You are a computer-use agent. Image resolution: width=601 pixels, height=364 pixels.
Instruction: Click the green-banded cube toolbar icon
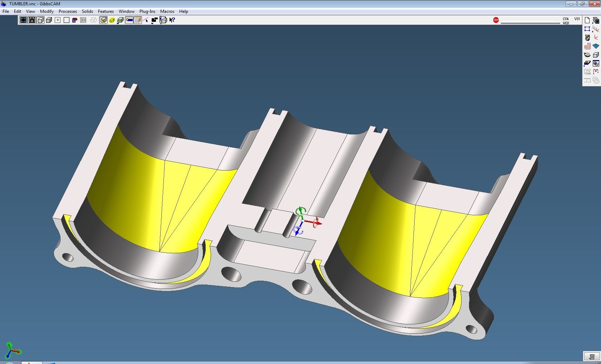click(120, 20)
